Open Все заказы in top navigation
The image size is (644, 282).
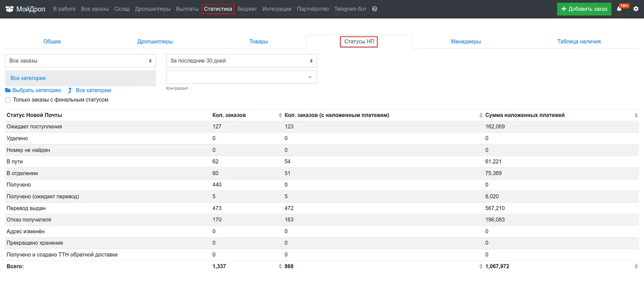coord(95,9)
